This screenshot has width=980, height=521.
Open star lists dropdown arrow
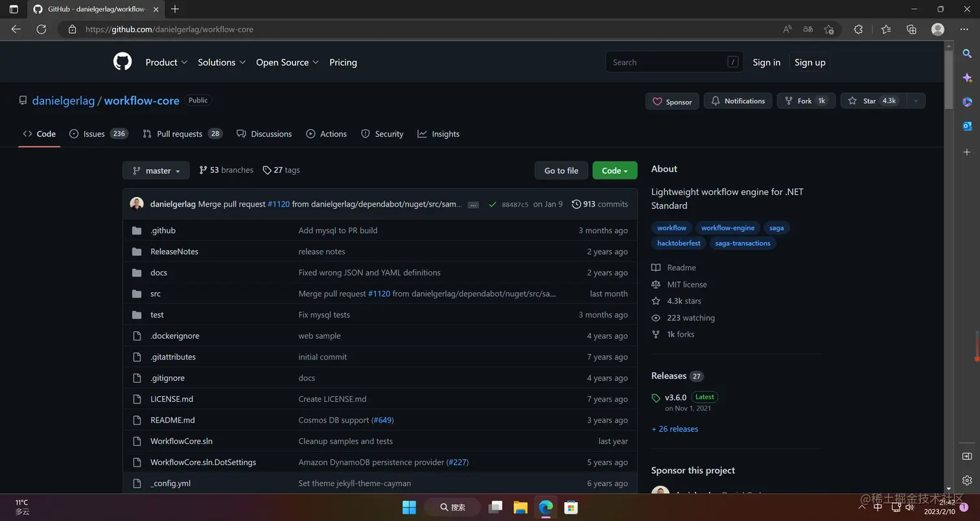point(916,101)
